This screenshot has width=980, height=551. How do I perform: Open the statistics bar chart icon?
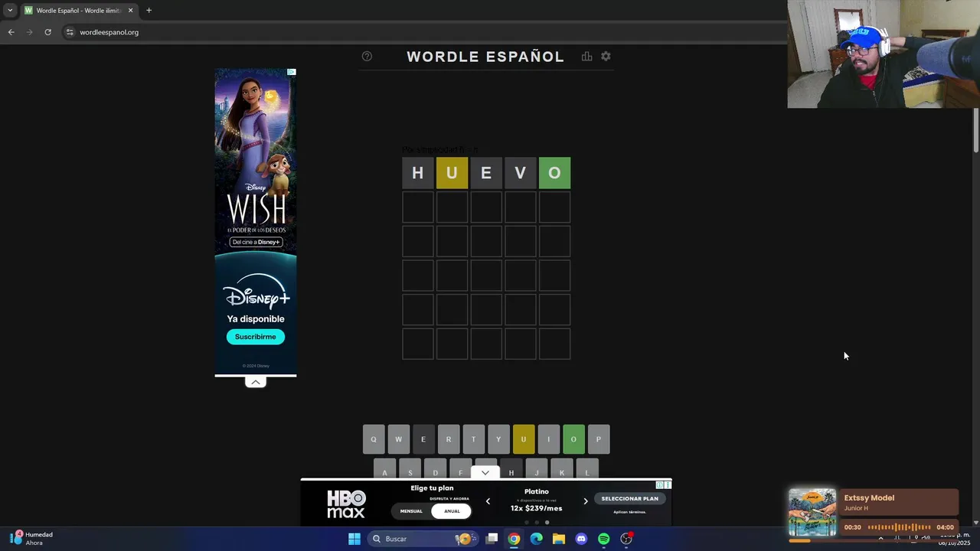[x=586, y=57]
